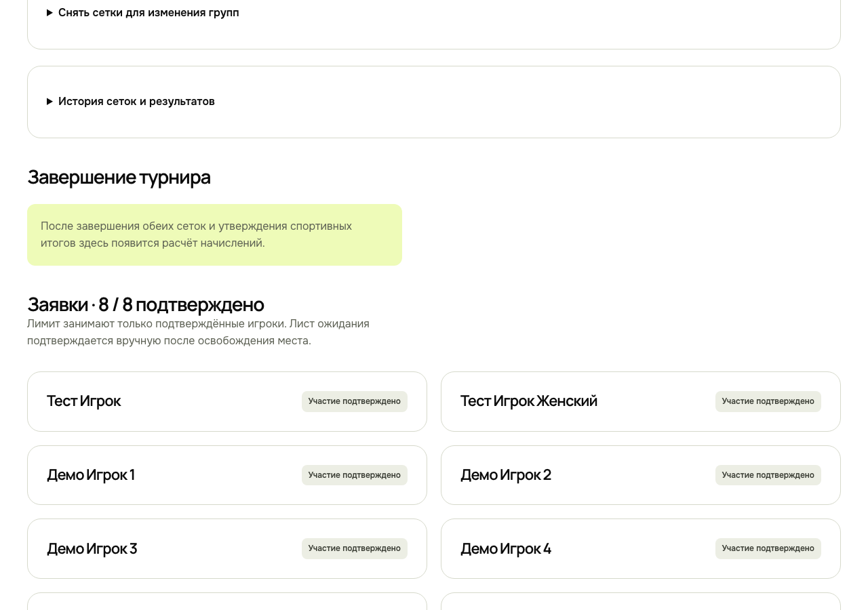Click 'Участие подтверждено' badge for Демо Игрок 3

point(355,548)
